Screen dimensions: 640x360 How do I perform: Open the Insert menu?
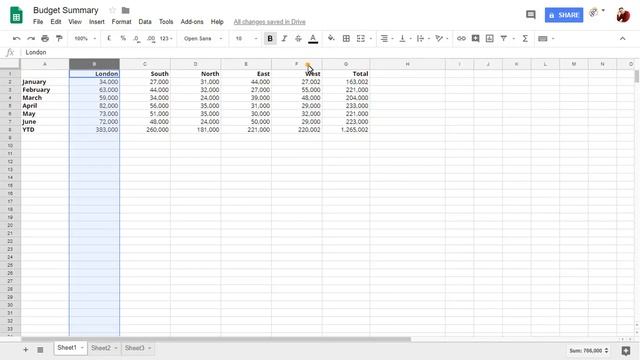click(x=97, y=22)
